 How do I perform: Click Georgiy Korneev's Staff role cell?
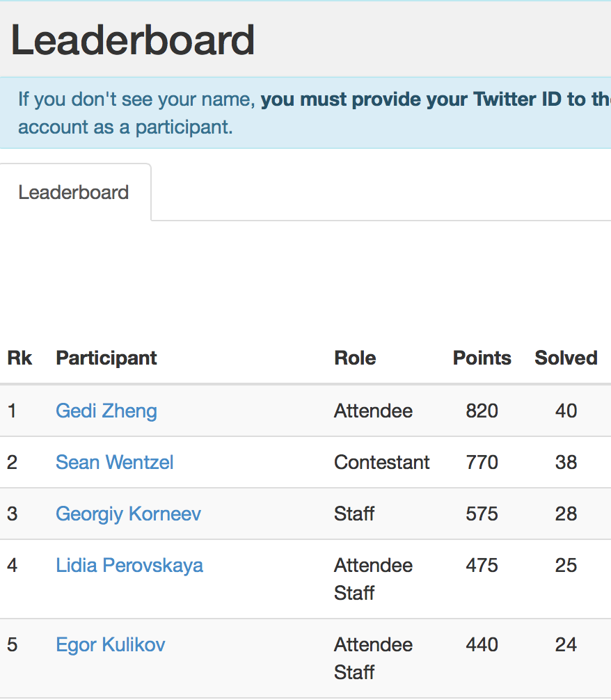click(354, 514)
